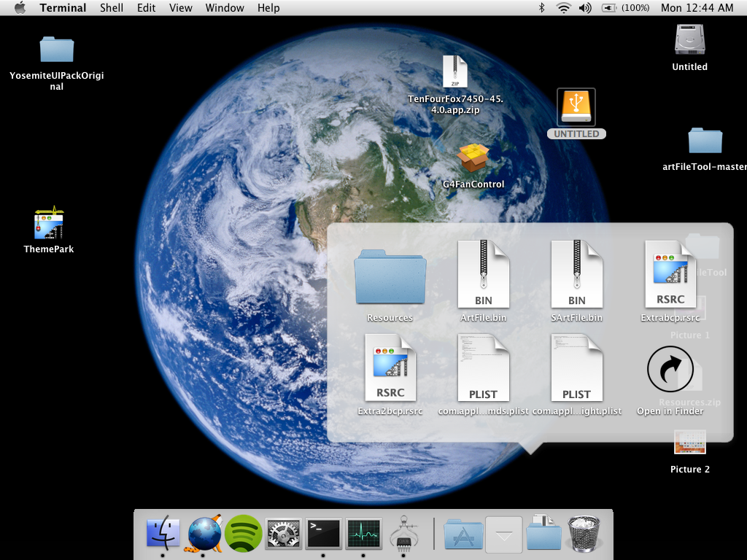Click the System Profiler calipers Dock icon
Screen dimensions: 747x560
coord(403,534)
